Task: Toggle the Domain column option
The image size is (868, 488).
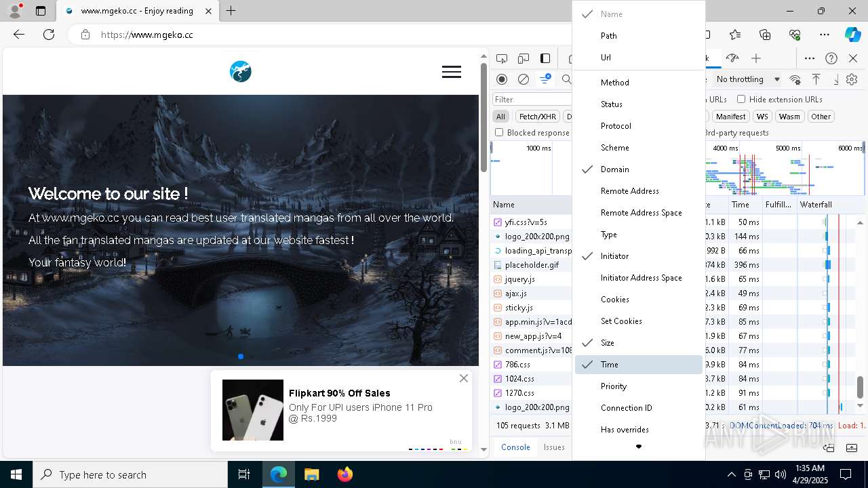Action: coord(639,169)
